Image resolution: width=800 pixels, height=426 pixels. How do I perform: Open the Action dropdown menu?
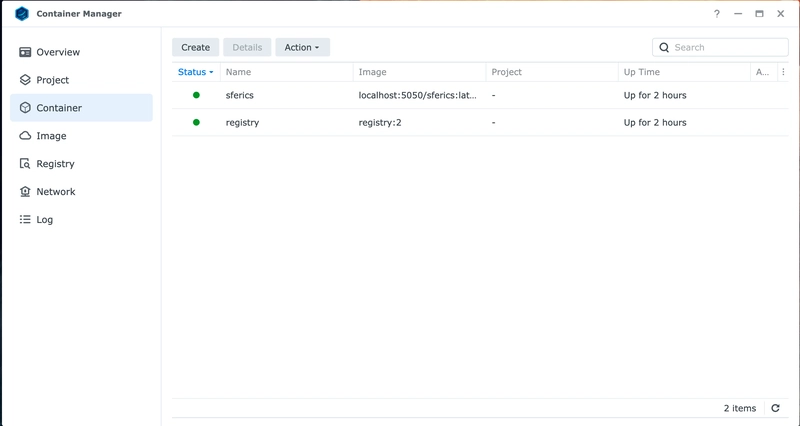[x=302, y=47]
